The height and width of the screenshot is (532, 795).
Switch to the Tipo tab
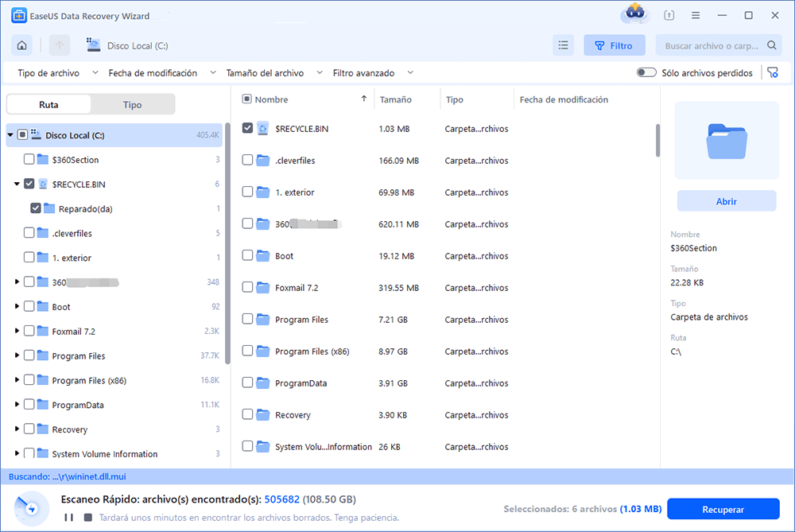tap(132, 104)
